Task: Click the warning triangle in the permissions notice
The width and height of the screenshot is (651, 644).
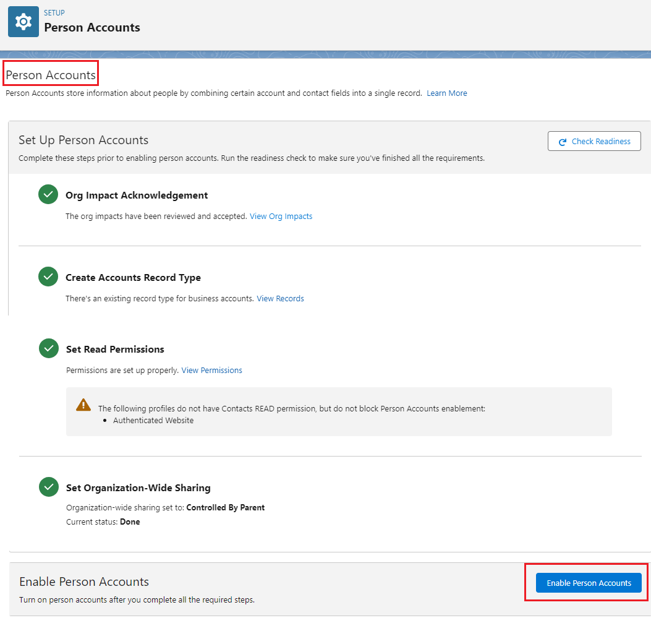Action: tap(83, 405)
